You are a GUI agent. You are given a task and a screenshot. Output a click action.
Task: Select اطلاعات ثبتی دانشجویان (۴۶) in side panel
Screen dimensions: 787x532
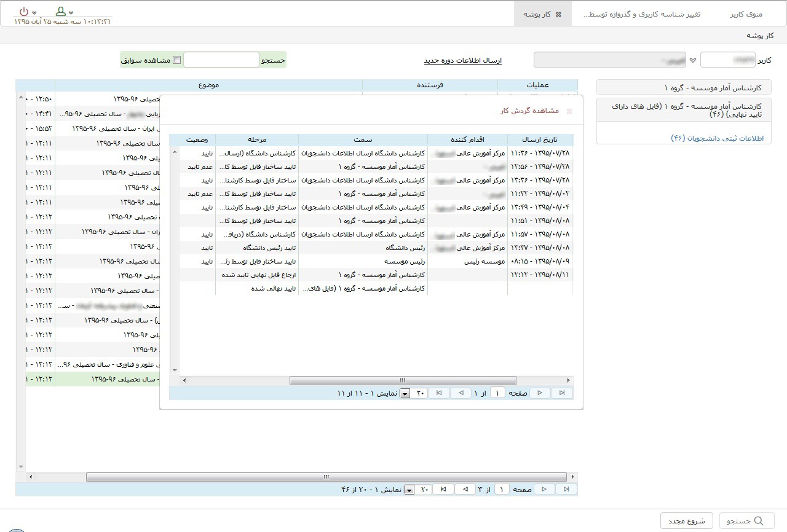(x=717, y=138)
